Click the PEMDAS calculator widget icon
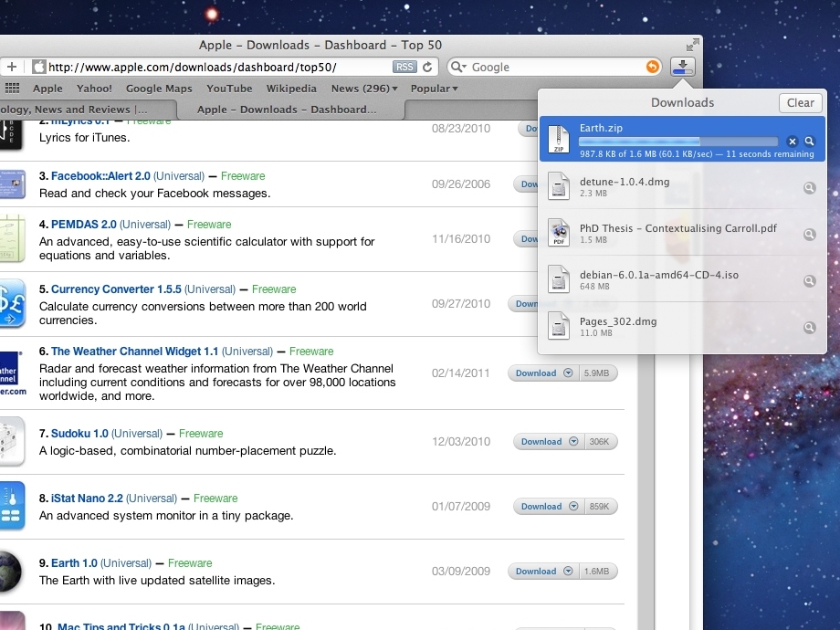Image resolution: width=840 pixels, height=630 pixels. tap(12, 239)
